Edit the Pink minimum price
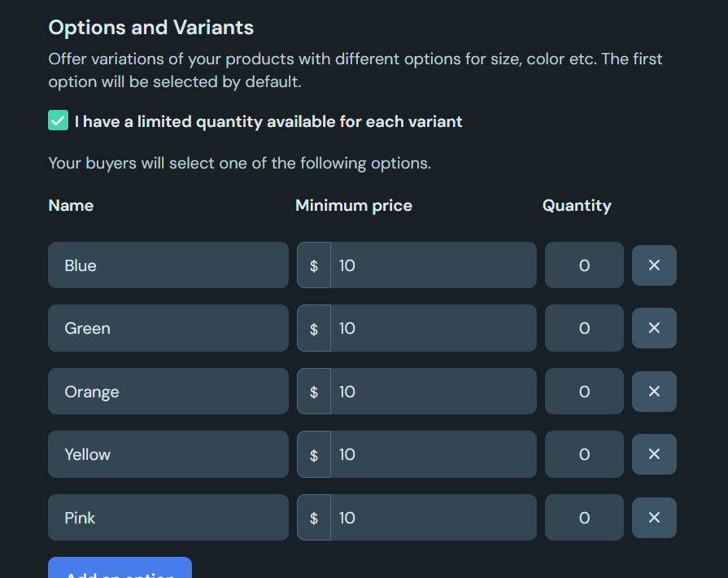Viewport: 728px width, 578px height. pos(433,518)
